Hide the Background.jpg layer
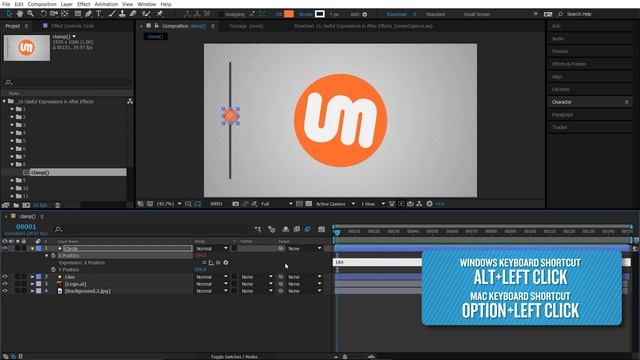This screenshot has height=360, width=640. pos(5,291)
